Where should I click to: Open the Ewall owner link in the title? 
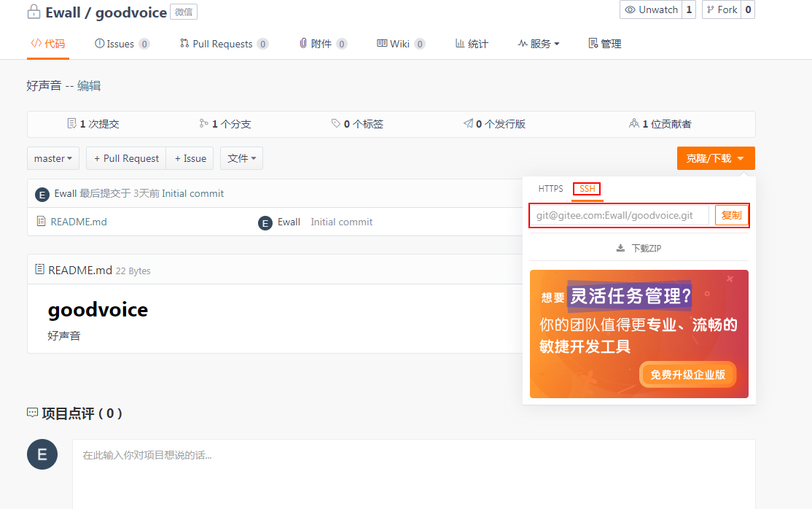pos(63,12)
